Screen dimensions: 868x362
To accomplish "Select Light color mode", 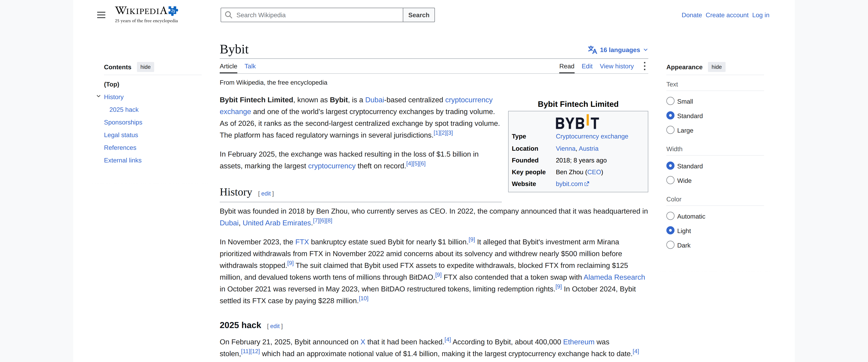I will pos(670,231).
